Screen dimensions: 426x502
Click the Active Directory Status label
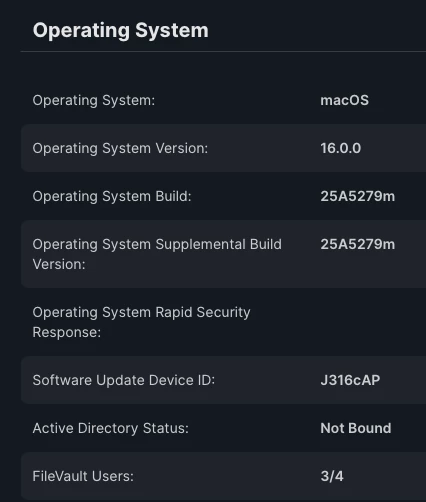coord(111,428)
